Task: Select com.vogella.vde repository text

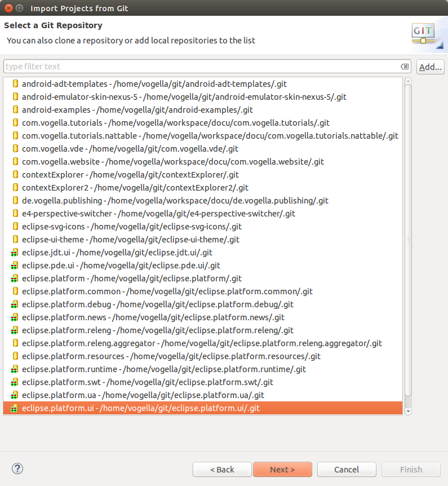Action: pos(130,149)
